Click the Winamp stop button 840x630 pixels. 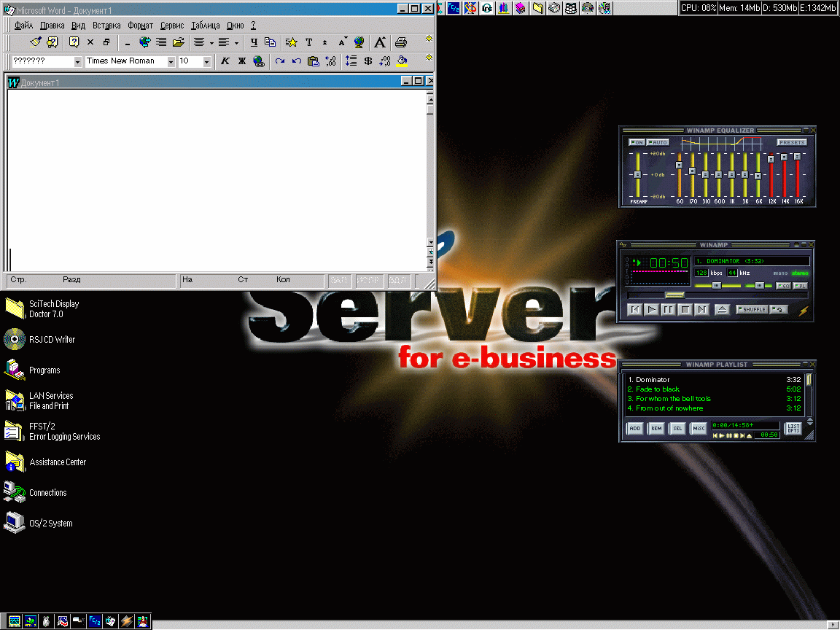(x=685, y=310)
